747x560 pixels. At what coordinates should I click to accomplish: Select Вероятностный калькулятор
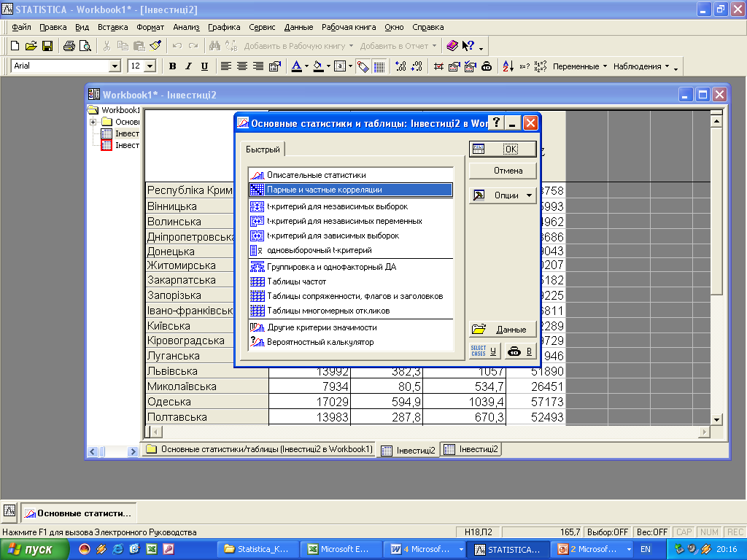[351, 342]
